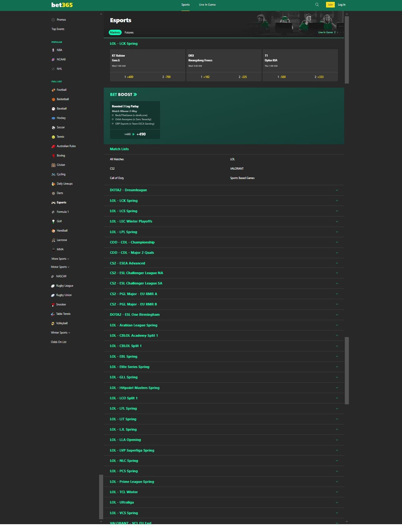The width and height of the screenshot is (402, 532).
Task: Bet KT Rolster at +400
Action: (129, 77)
